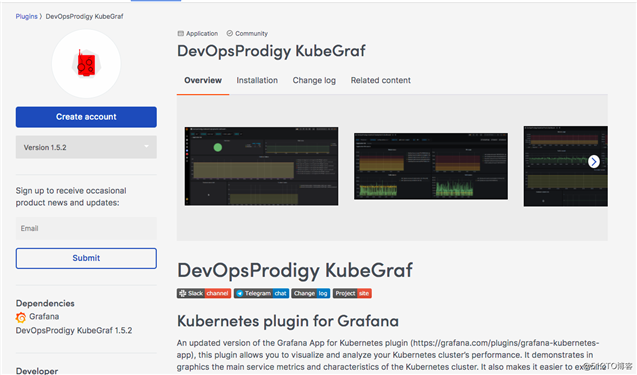Go back to Plugins breadcrumb
The image size is (637, 375).
tap(26, 16)
